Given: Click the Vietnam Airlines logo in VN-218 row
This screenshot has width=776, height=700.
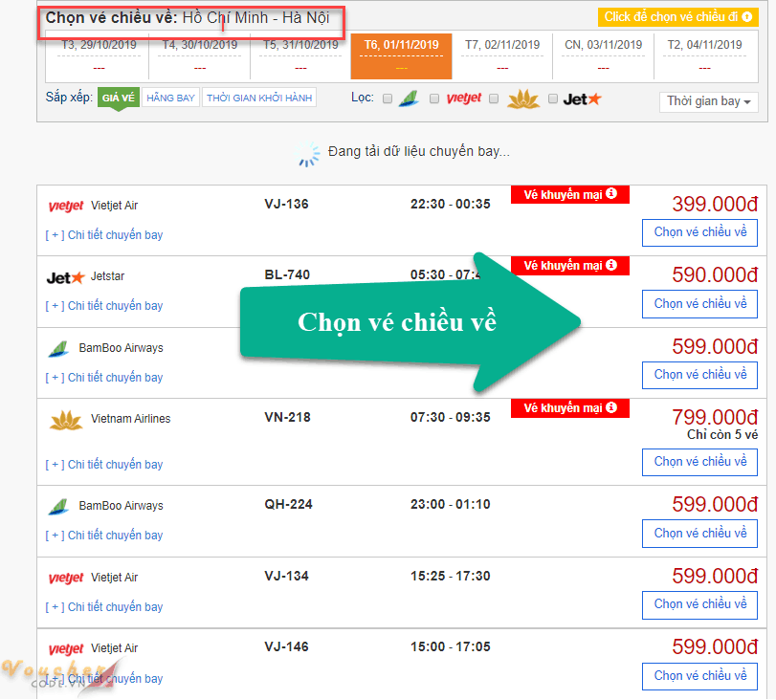Looking at the screenshot, I should click(66, 420).
